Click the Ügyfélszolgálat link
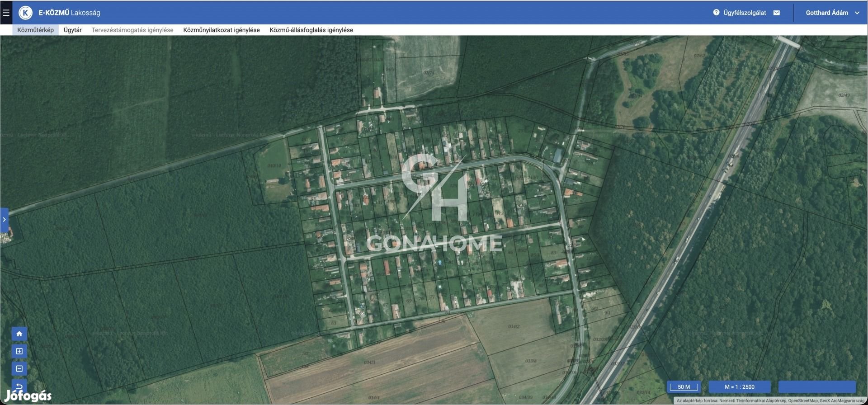Screen dimensions: 868x405 pos(744,13)
